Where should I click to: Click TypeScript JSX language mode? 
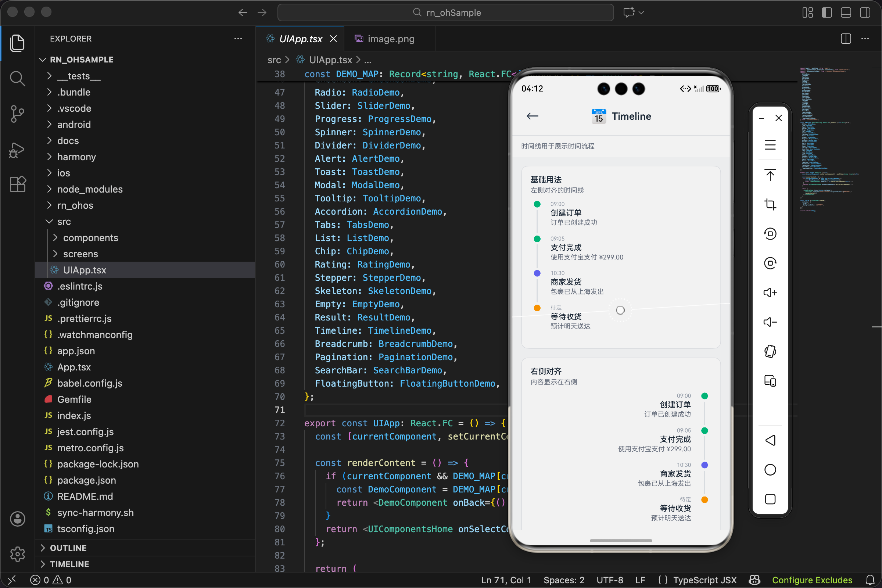click(704, 580)
